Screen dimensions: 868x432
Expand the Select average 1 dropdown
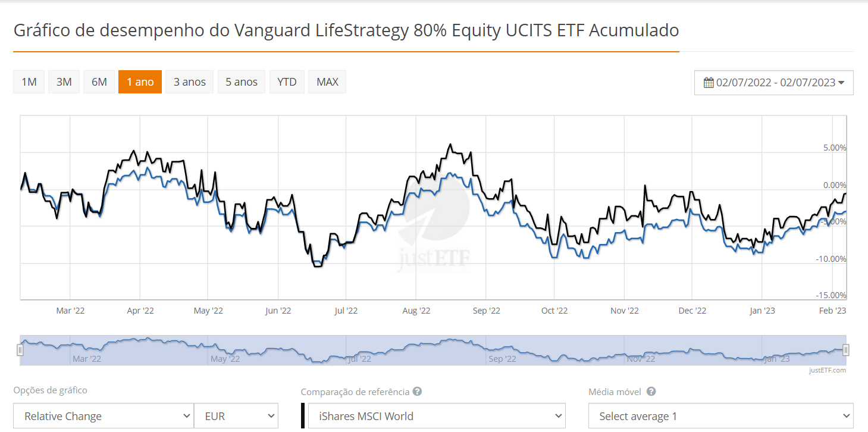pos(720,416)
